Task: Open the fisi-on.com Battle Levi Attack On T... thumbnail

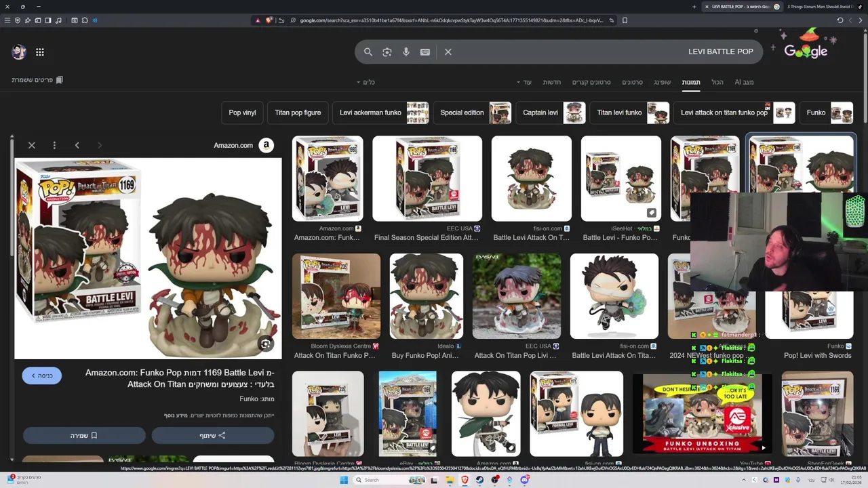Action: tap(531, 178)
